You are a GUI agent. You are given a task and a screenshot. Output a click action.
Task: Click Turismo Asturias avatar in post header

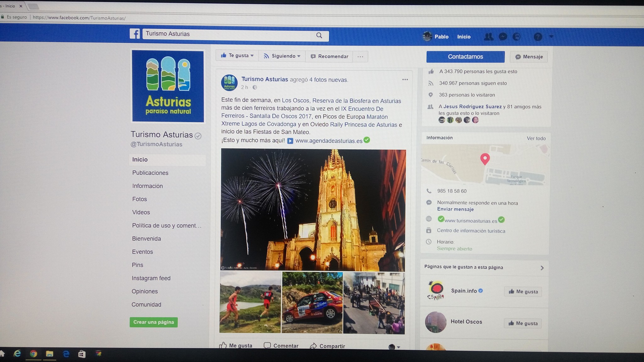click(229, 83)
